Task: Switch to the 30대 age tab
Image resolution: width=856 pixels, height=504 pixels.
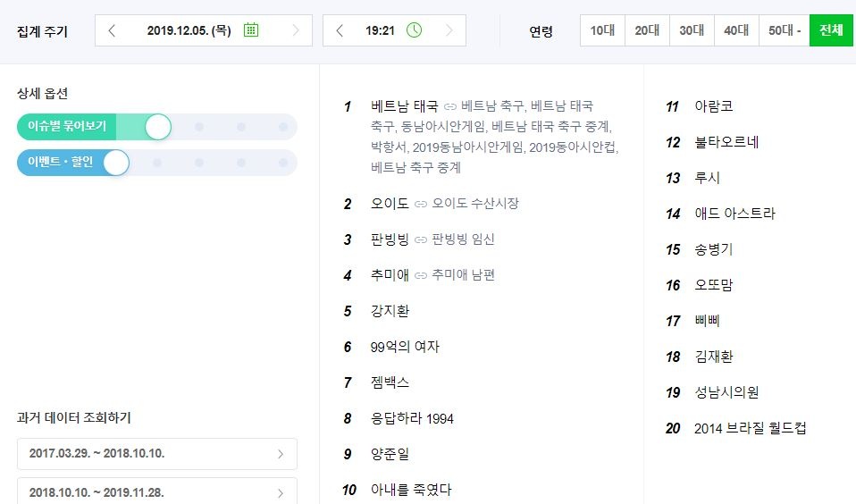Action: tap(692, 30)
